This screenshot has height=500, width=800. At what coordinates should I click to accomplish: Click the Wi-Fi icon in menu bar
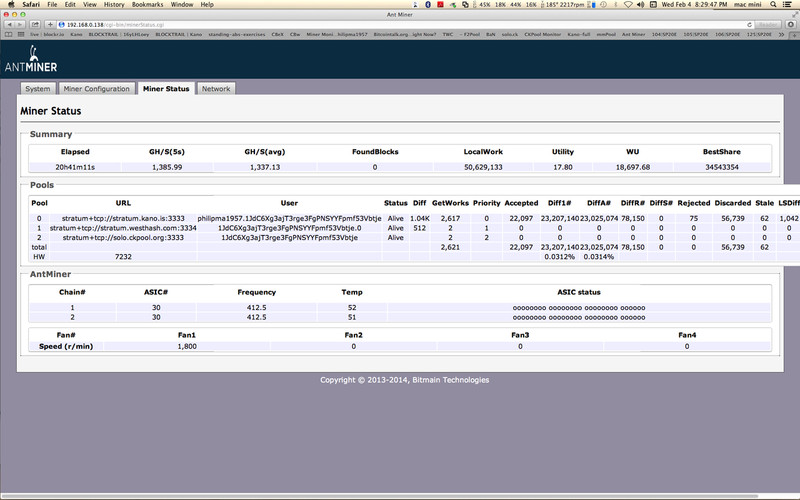click(628, 4)
